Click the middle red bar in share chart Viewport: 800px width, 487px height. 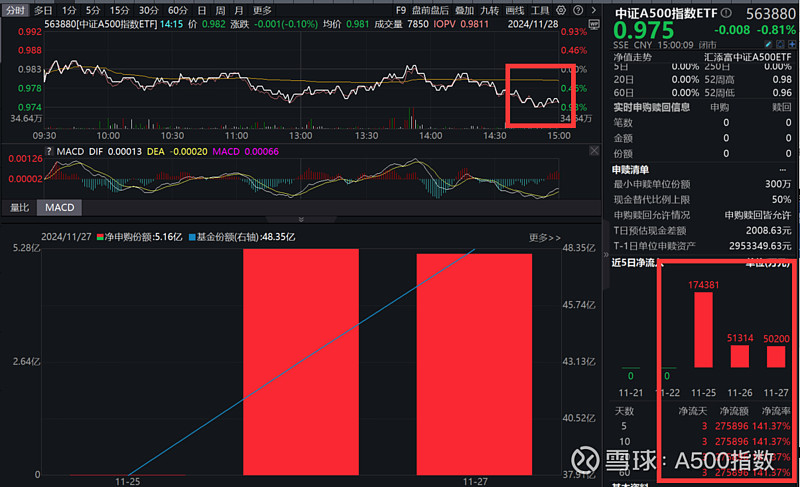coord(301,362)
